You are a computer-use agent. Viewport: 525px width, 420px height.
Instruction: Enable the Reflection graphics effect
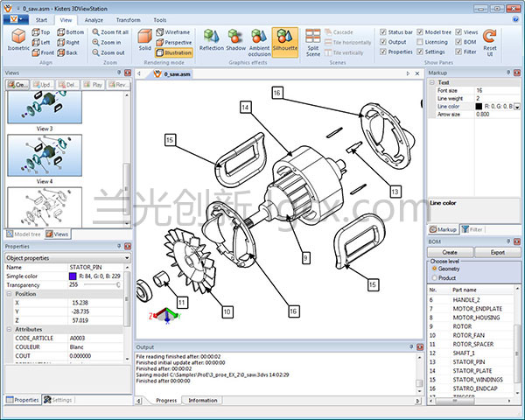[x=211, y=40]
